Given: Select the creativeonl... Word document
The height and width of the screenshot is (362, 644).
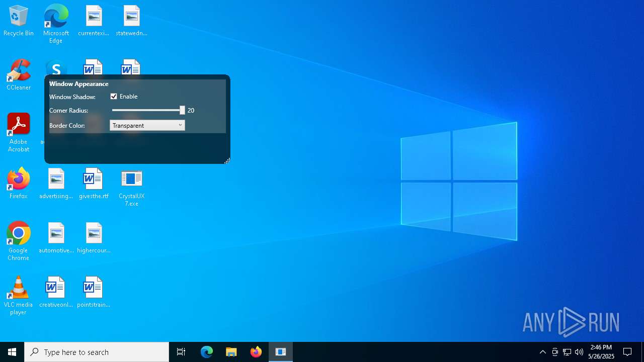Looking at the screenshot, I should point(56,292).
